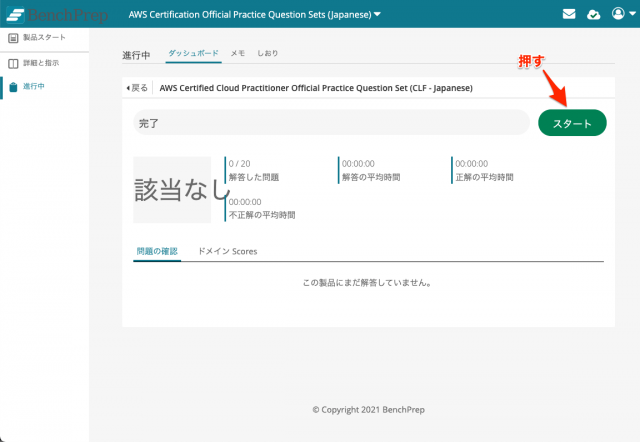Expand the dropdown arrow beside profile avatar
Screen dimensions: 640x442
(x=632, y=13)
